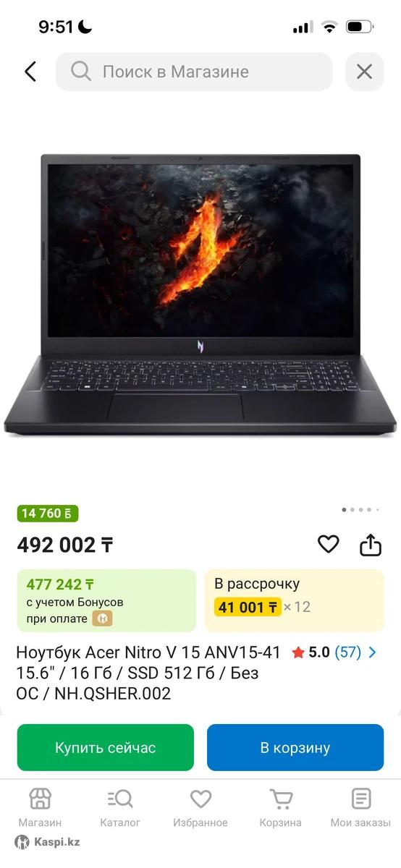Tap the back arrow icon

(30, 72)
